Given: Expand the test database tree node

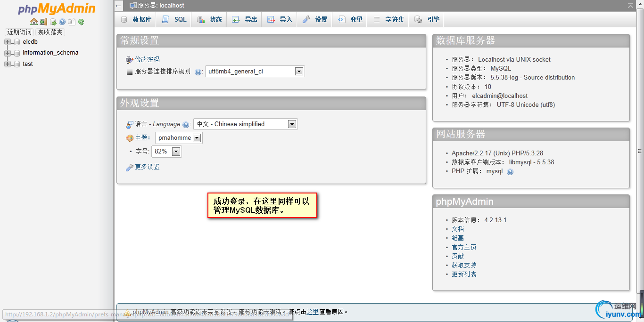Looking at the screenshot, I should point(8,64).
